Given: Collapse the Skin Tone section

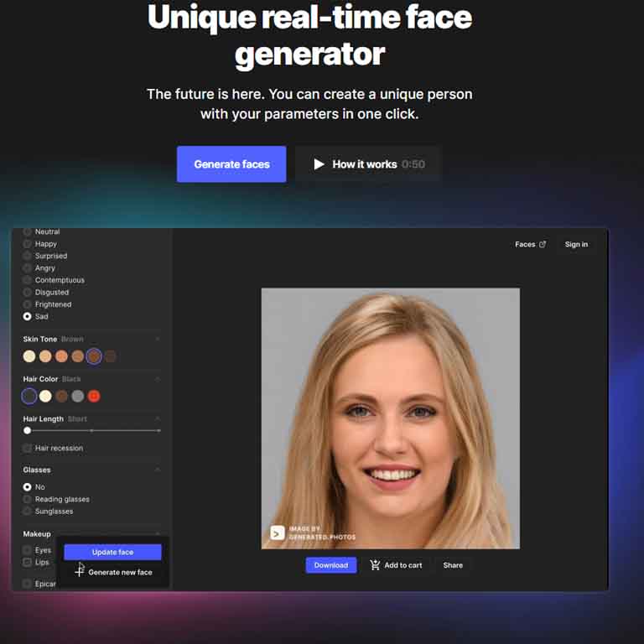Looking at the screenshot, I should (157, 339).
